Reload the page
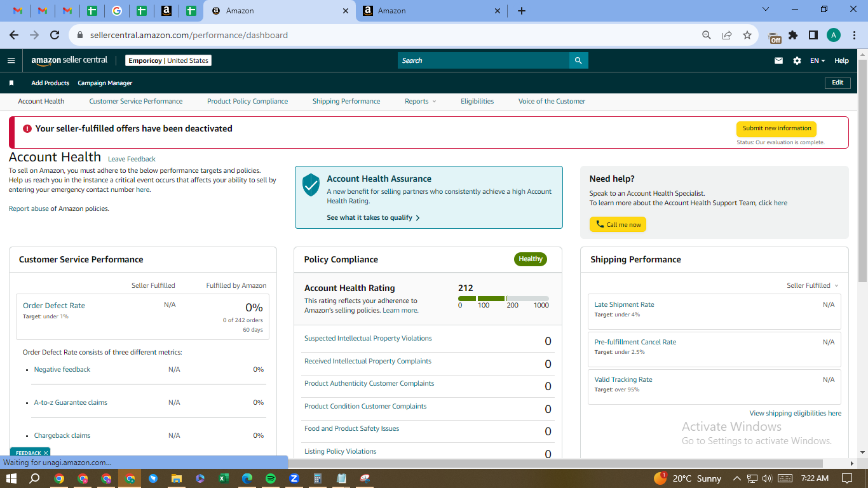 click(55, 35)
